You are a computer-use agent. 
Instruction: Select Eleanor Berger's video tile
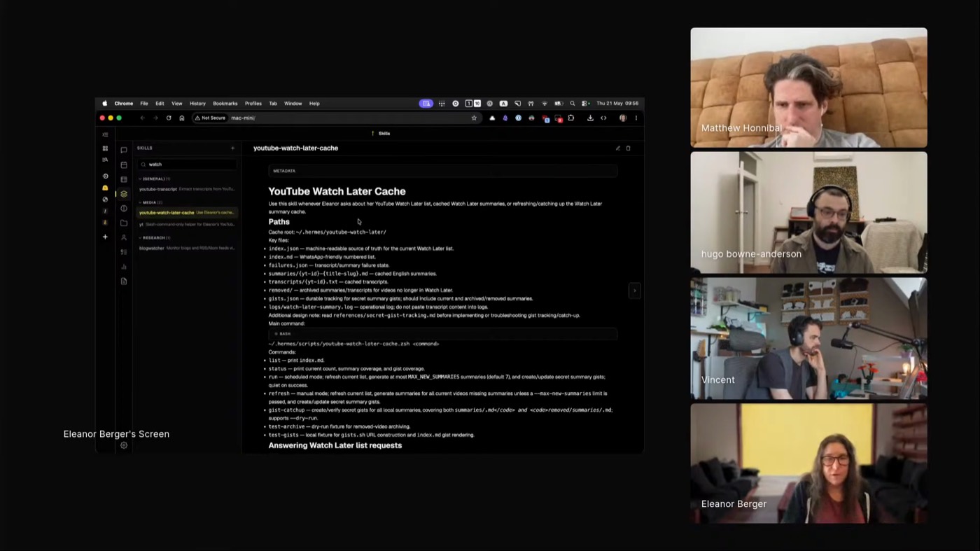(x=808, y=463)
